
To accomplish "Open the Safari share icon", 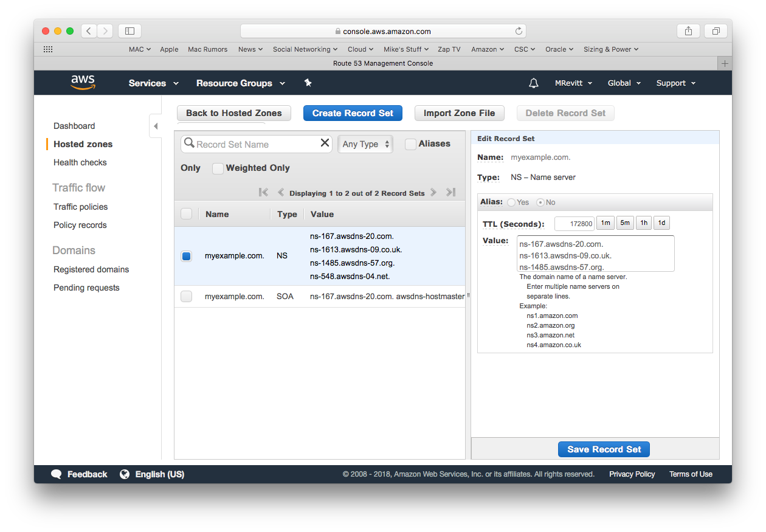I will point(688,31).
